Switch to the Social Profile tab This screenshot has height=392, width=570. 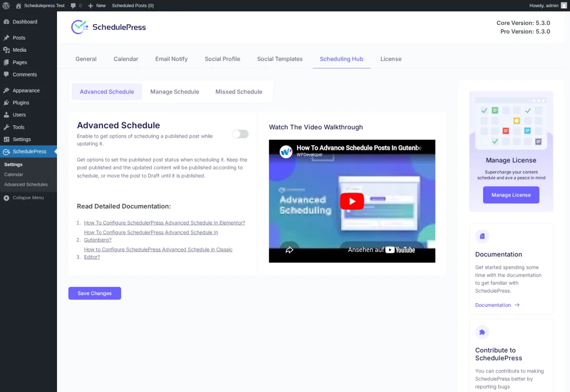[222, 59]
